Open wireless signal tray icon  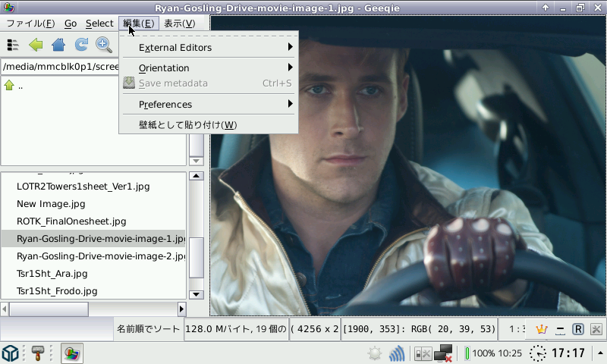click(x=397, y=353)
